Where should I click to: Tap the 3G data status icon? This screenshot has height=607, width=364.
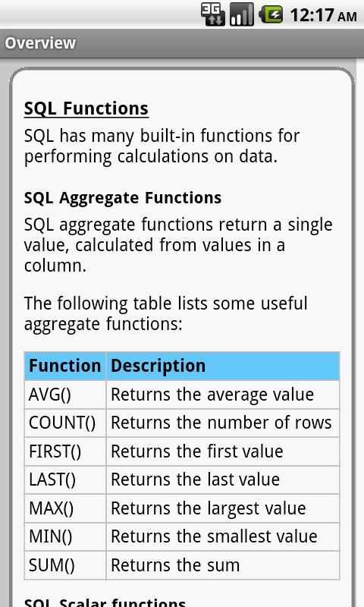coord(213,14)
